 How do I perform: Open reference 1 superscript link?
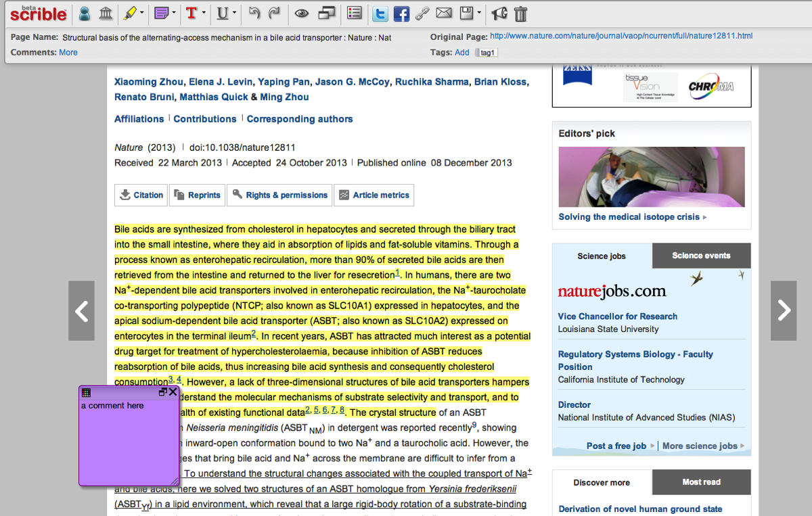[398, 273]
